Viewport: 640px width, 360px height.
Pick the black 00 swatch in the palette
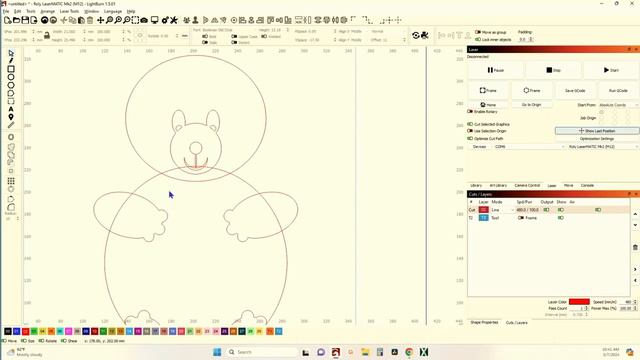[8, 331]
